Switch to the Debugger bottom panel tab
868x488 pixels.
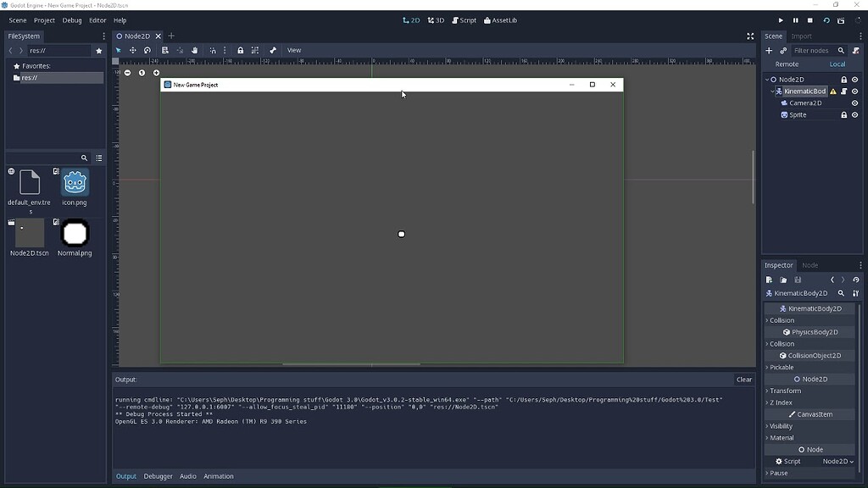[158, 476]
